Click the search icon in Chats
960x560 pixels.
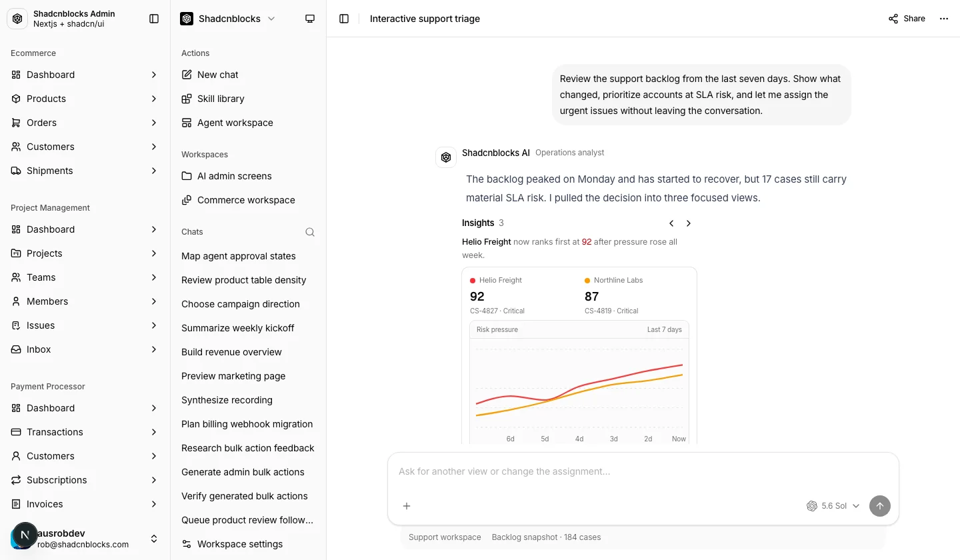click(310, 232)
